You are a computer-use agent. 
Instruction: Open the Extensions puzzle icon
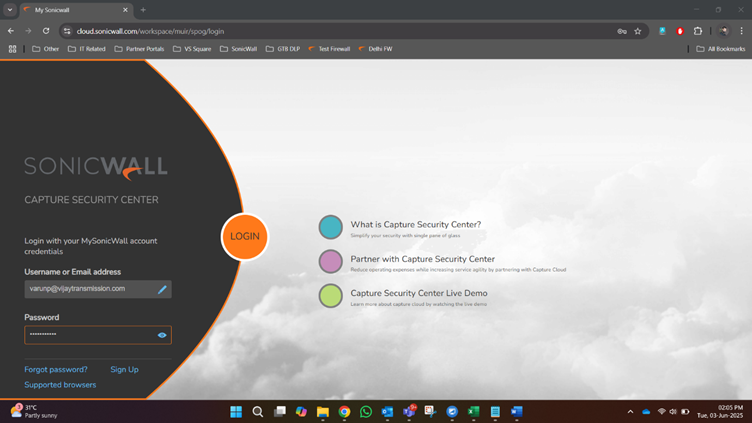pyautogui.click(x=698, y=31)
